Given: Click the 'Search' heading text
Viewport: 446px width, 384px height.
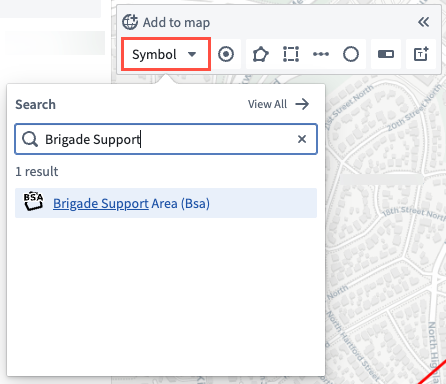Looking at the screenshot, I should pyautogui.click(x=35, y=104).
